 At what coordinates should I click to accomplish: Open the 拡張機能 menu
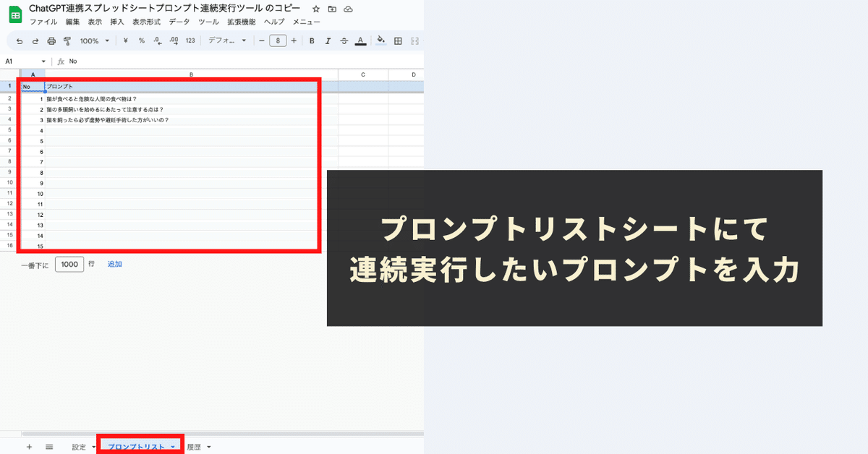click(241, 22)
